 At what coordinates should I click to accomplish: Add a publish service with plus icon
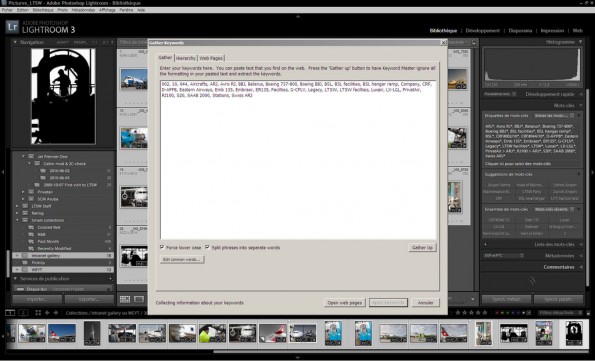[110, 279]
